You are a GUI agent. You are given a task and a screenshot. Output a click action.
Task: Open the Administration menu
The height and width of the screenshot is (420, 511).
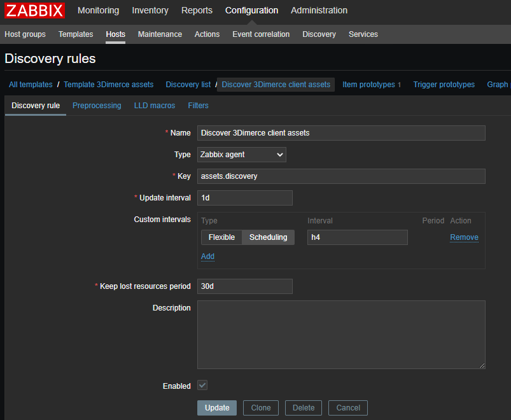click(319, 10)
